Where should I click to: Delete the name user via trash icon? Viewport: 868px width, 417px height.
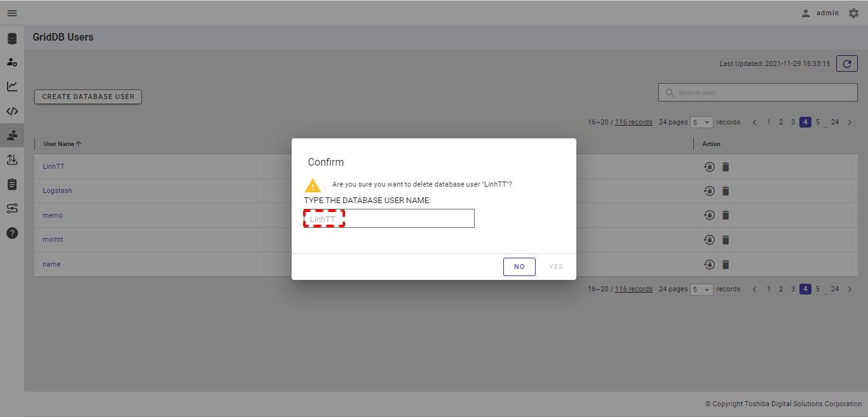[726, 265]
